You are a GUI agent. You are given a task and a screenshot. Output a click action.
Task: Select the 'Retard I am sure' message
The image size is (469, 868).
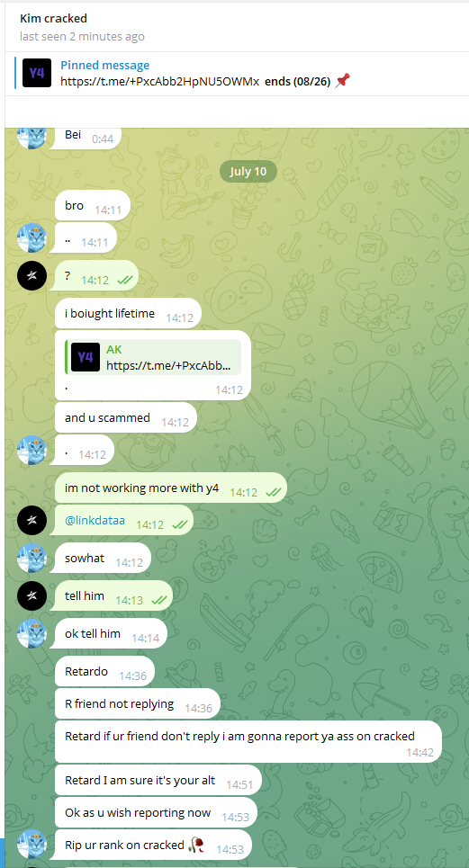tap(158, 781)
